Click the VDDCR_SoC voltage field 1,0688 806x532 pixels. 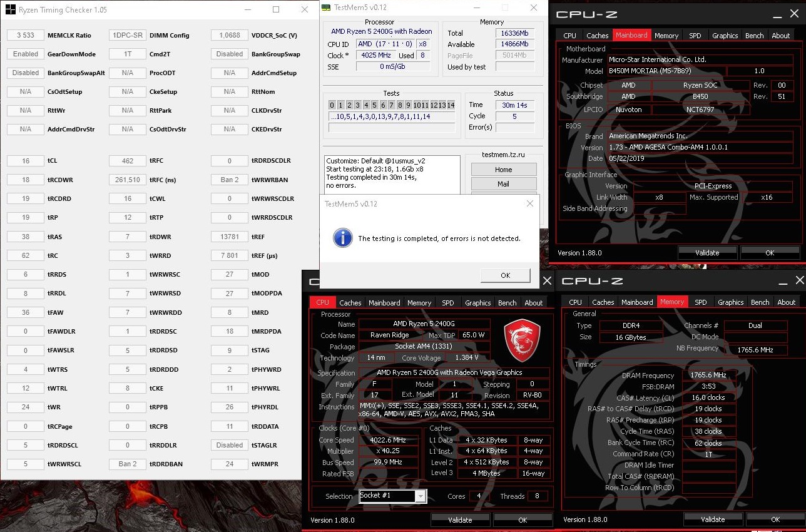pyautogui.click(x=230, y=35)
